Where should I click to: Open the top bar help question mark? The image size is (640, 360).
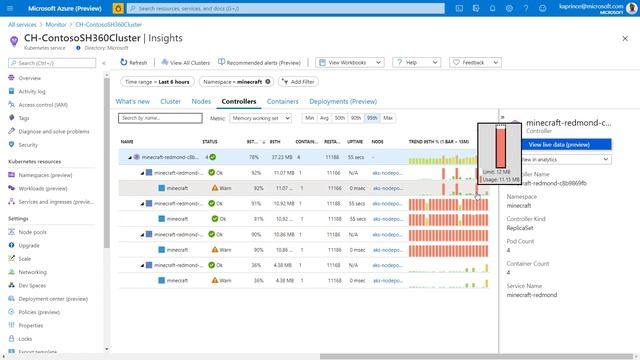tap(526, 8)
